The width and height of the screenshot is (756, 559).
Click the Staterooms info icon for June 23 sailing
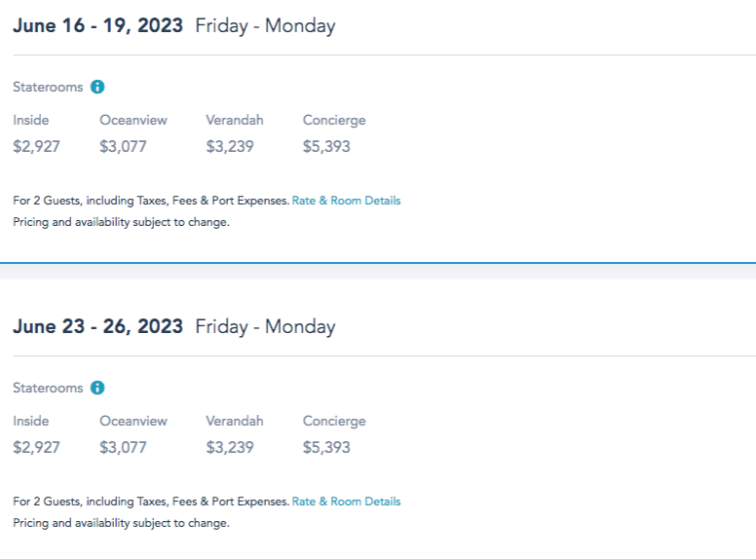[97, 388]
